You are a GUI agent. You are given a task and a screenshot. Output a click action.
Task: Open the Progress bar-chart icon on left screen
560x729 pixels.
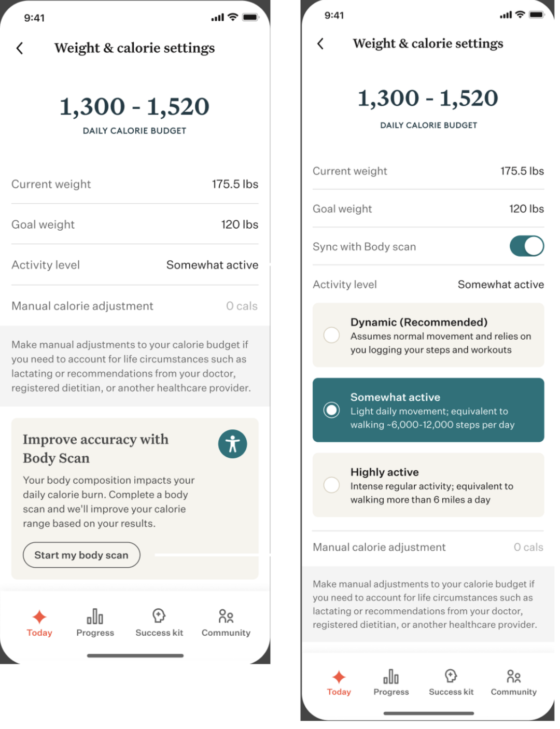[x=95, y=617]
